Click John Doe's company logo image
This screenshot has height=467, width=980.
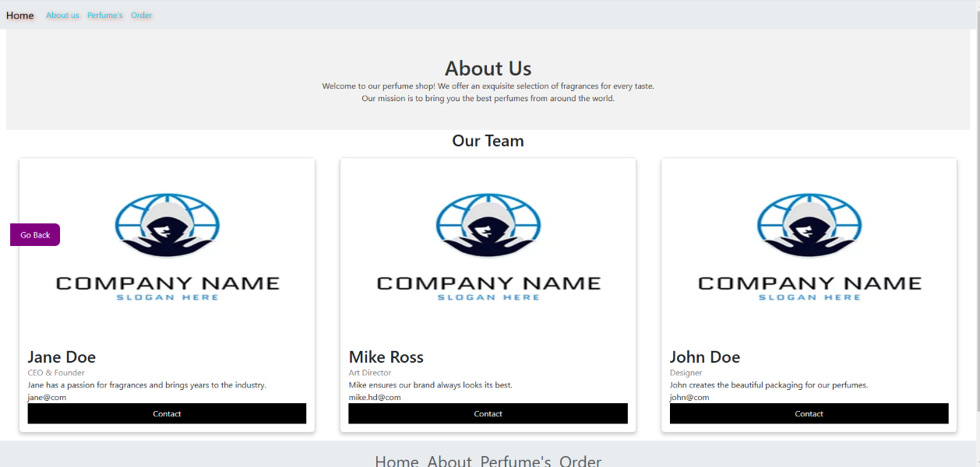coord(809,248)
